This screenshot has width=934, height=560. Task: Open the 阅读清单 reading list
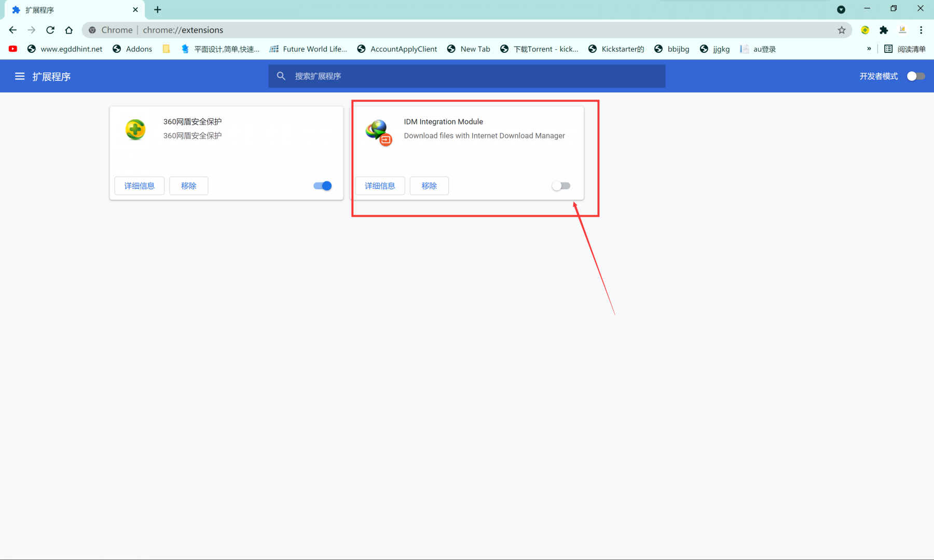[x=905, y=49]
